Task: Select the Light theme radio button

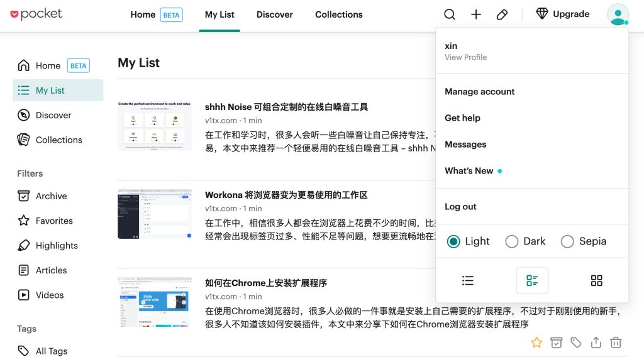Action: point(453,241)
